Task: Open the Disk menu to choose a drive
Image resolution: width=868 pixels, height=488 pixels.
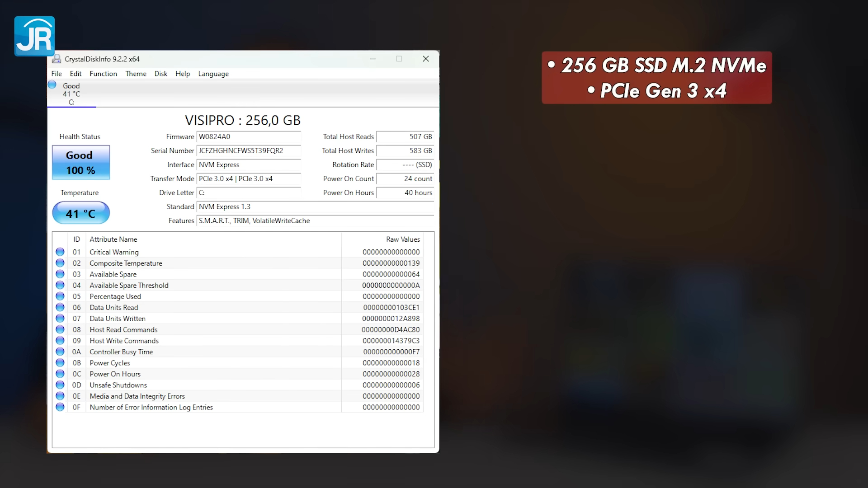Action: [161, 74]
